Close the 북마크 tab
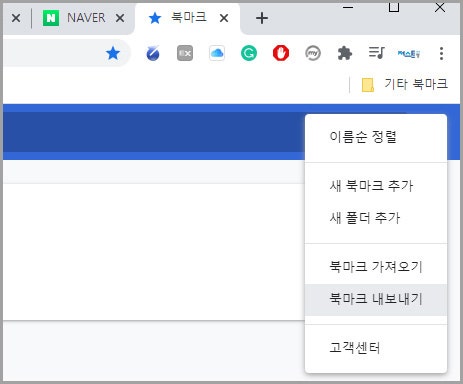 click(x=224, y=18)
